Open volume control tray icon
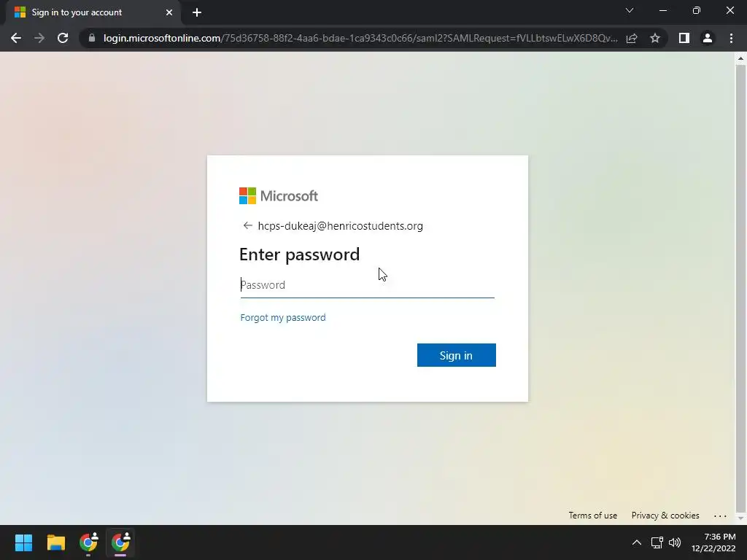Screen dimensions: 747x560 point(675,542)
